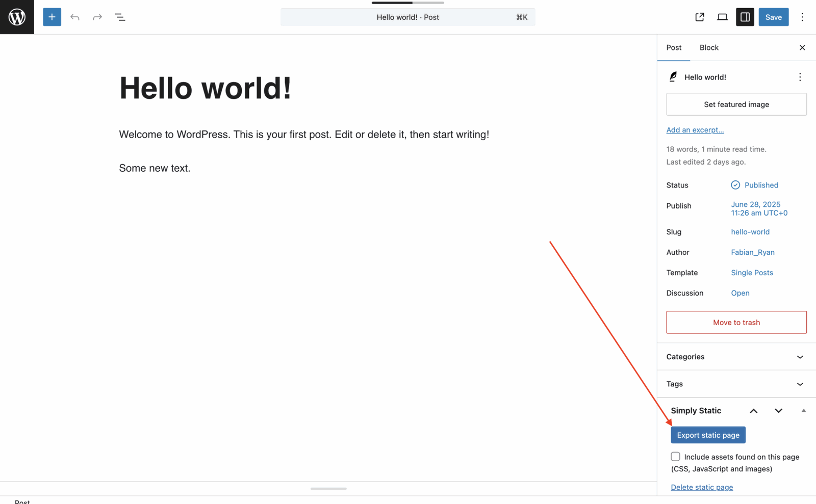Close the settings sidebar with X
Screen dimensions: 816x504
pyautogui.click(x=802, y=47)
